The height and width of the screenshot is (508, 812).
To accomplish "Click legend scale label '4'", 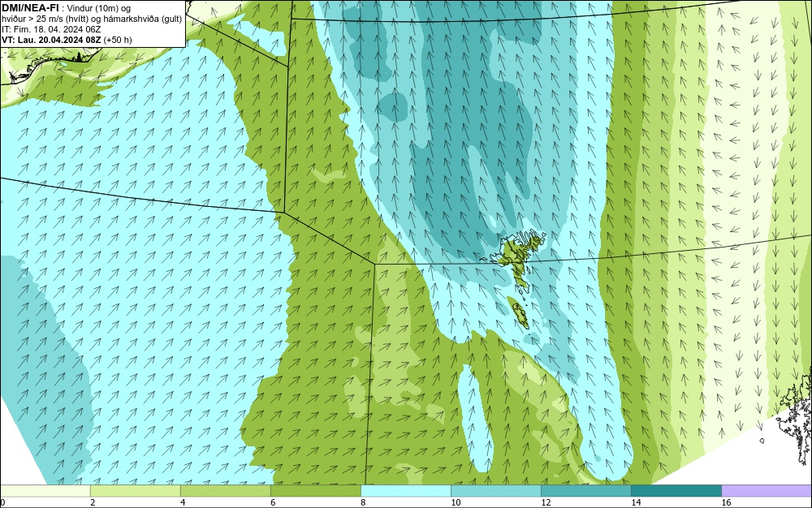I will coord(183,502).
